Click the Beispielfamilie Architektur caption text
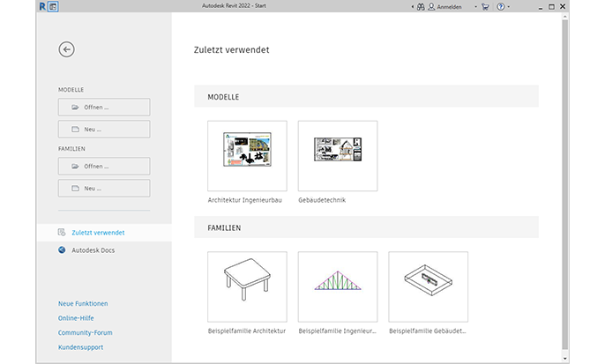The image size is (605, 364). pos(247,331)
